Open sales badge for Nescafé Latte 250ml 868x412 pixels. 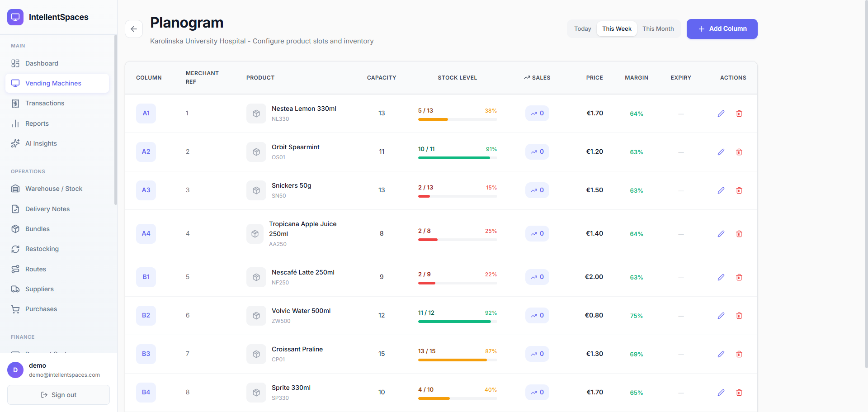pos(537,277)
